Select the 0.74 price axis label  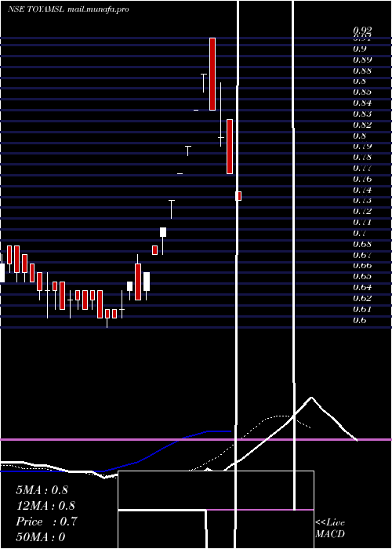pyautogui.click(x=362, y=190)
